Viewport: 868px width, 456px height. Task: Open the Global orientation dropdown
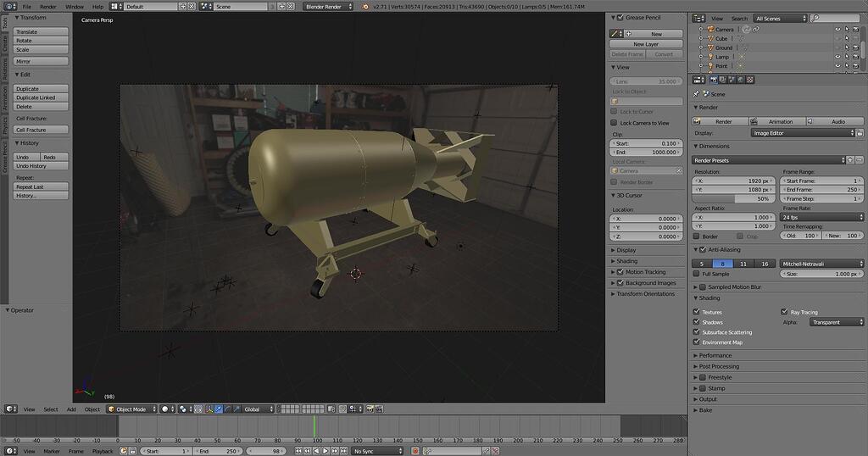point(259,409)
